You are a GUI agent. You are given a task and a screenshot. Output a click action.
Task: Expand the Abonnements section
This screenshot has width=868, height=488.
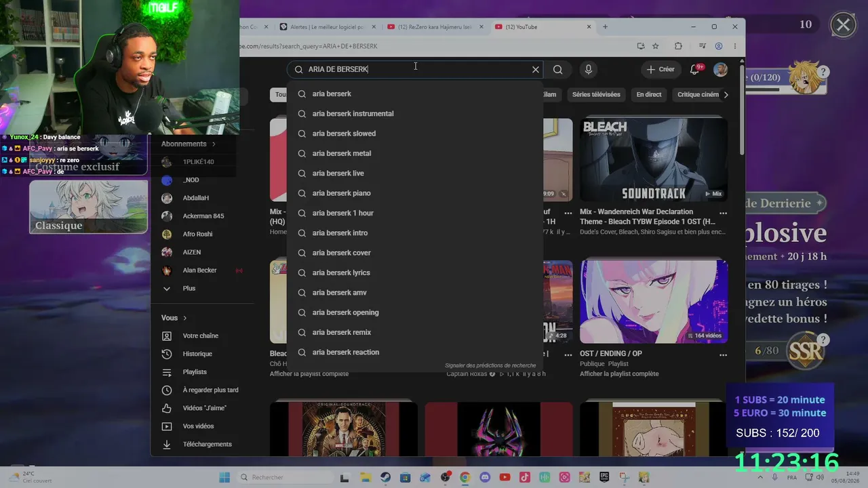189,144
